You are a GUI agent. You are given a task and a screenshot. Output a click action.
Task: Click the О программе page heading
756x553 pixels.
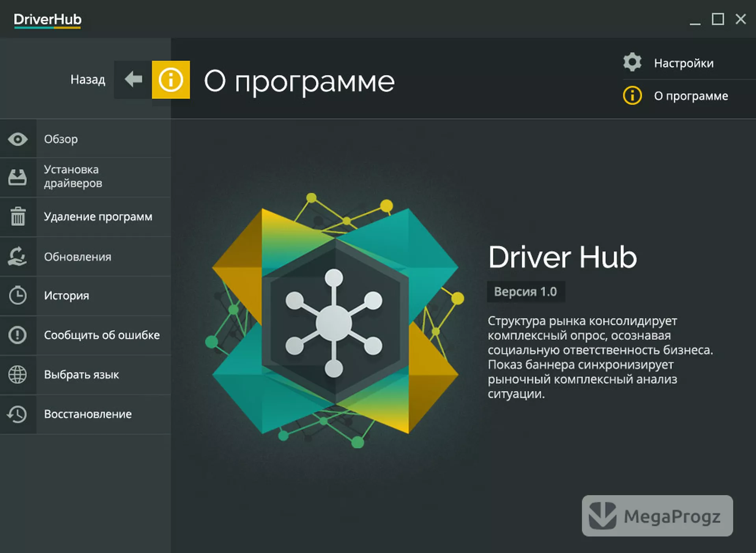coord(299,82)
